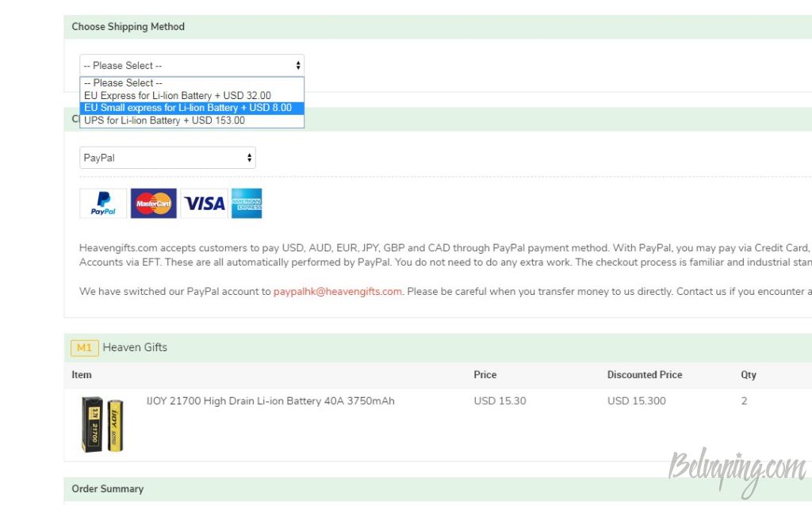Open the PayPal payment method dropdown
This screenshot has width=812, height=505.
tap(167, 158)
